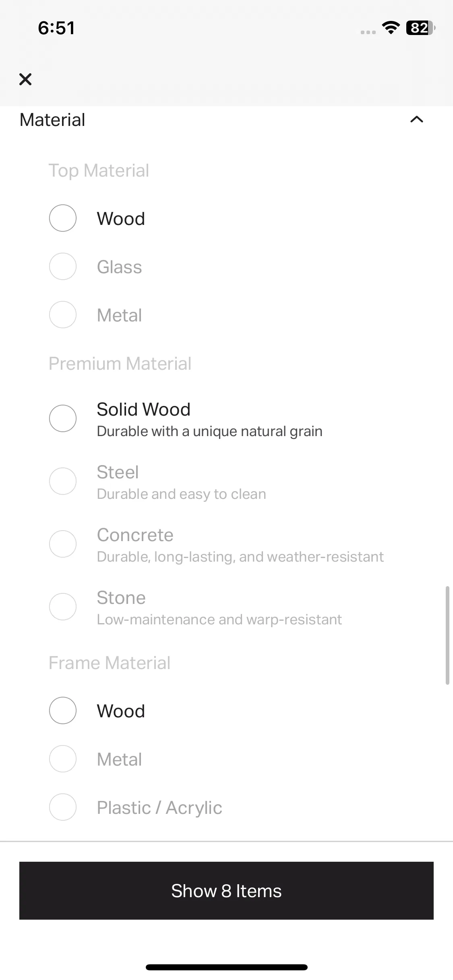Tap the clock time in status bar
The width and height of the screenshot is (453, 980).
[x=56, y=28]
